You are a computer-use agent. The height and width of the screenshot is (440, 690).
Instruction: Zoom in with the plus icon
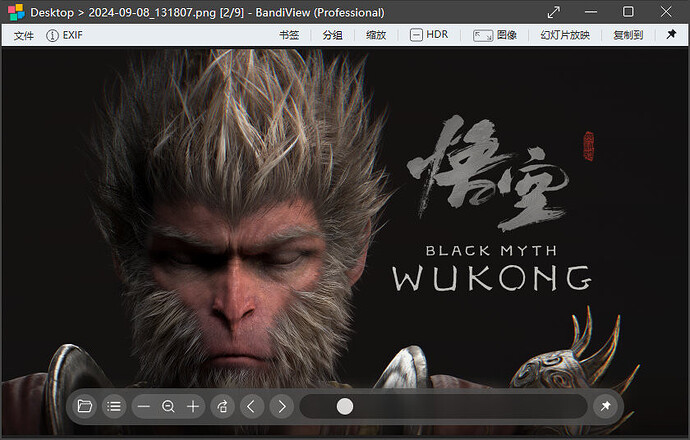pyautogui.click(x=193, y=406)
